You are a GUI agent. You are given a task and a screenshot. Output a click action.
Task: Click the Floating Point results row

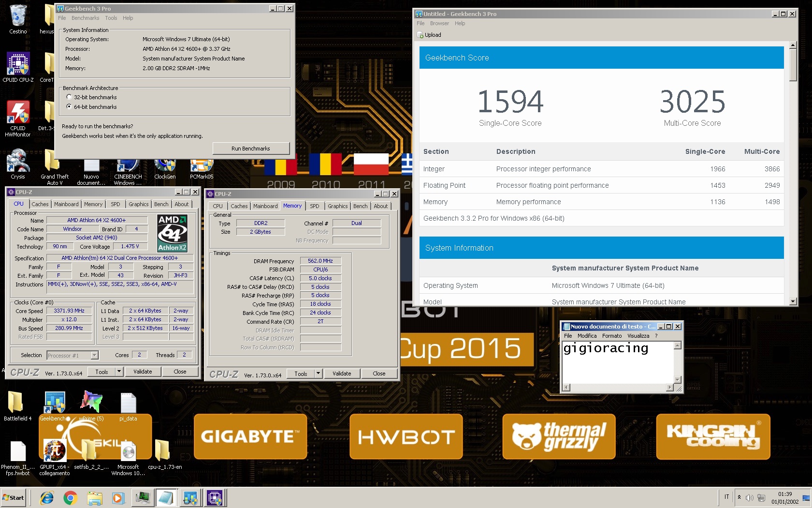coord(602,185)
